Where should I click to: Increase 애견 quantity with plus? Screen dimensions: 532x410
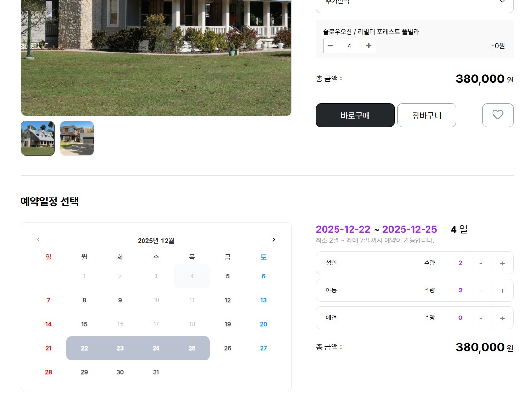tap(502, 318)
